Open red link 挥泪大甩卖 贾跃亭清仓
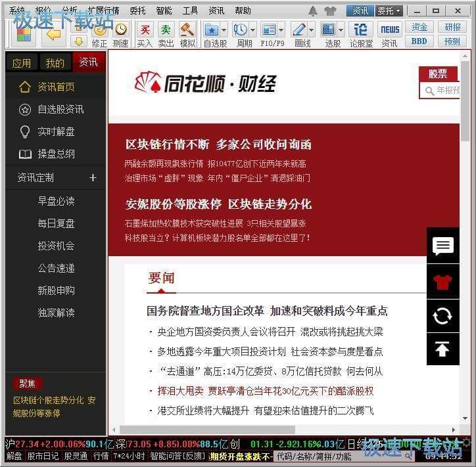476x467 pixels. pyautogui.click(x=266, y=391)
